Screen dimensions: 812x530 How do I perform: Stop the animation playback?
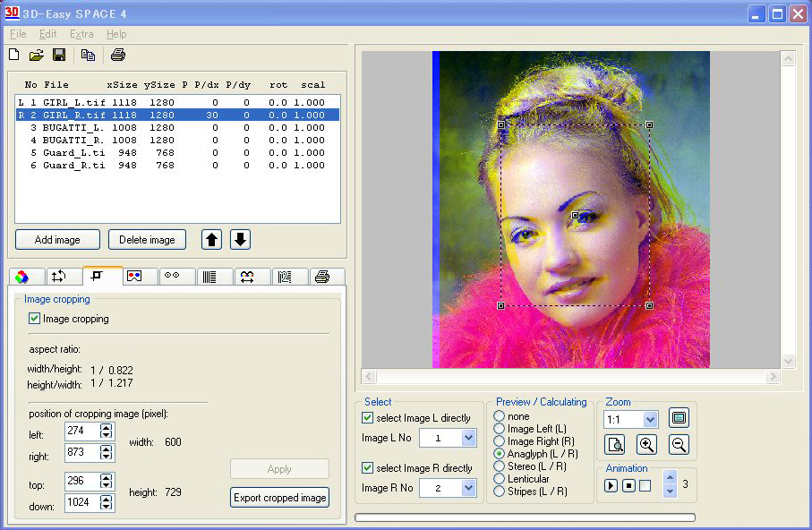(x=628, y=486)
